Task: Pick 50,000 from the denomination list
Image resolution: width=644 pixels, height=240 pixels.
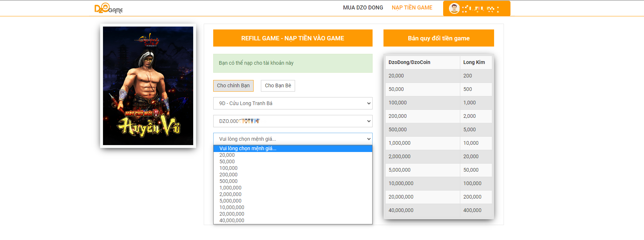Action: pyautogui.click(x=293, y=161)
